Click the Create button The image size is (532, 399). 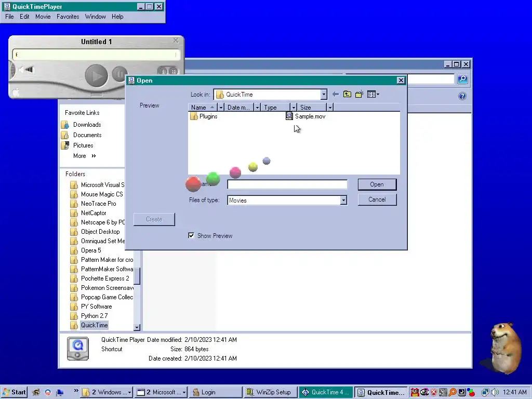[x=154, y=219]
